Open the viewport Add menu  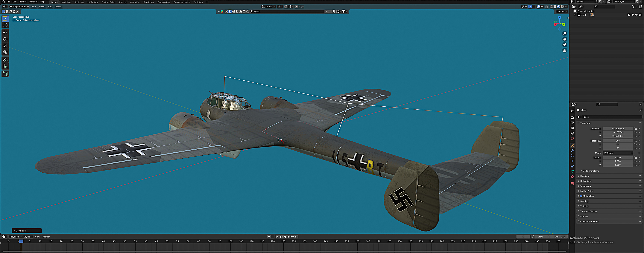coord(50,7)
